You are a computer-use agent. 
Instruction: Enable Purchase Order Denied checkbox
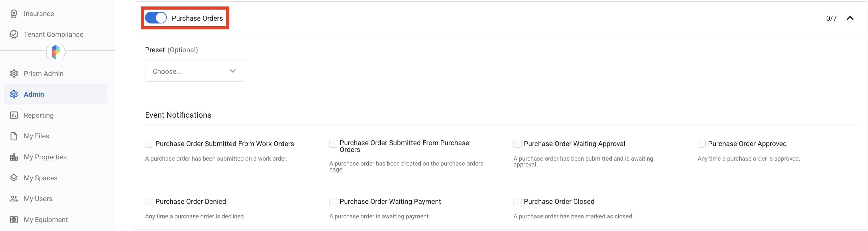coord(149,201)
